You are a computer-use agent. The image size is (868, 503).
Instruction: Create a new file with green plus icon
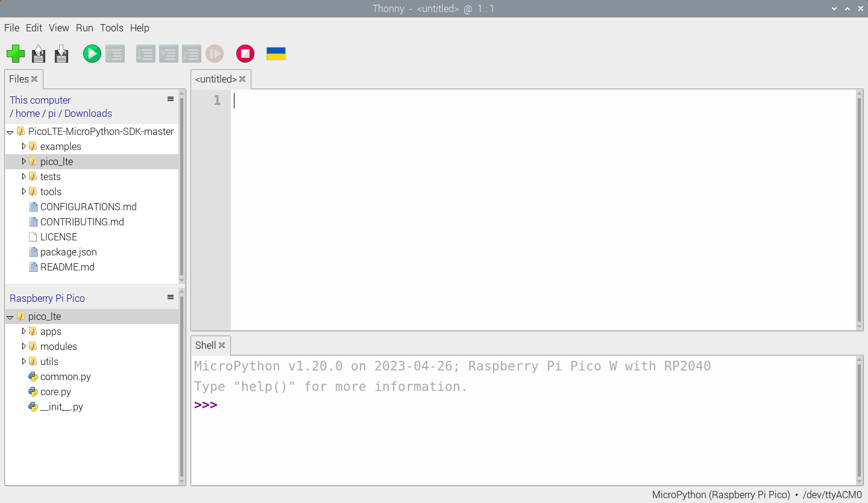[16, 54]
